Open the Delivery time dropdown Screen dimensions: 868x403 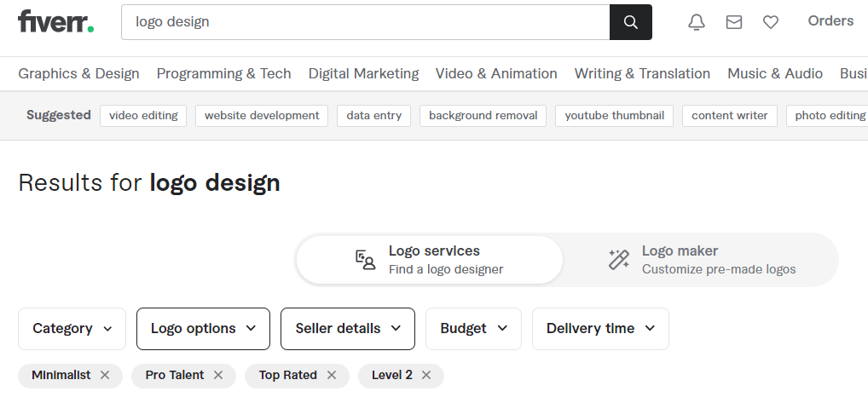tap(600, 329)
